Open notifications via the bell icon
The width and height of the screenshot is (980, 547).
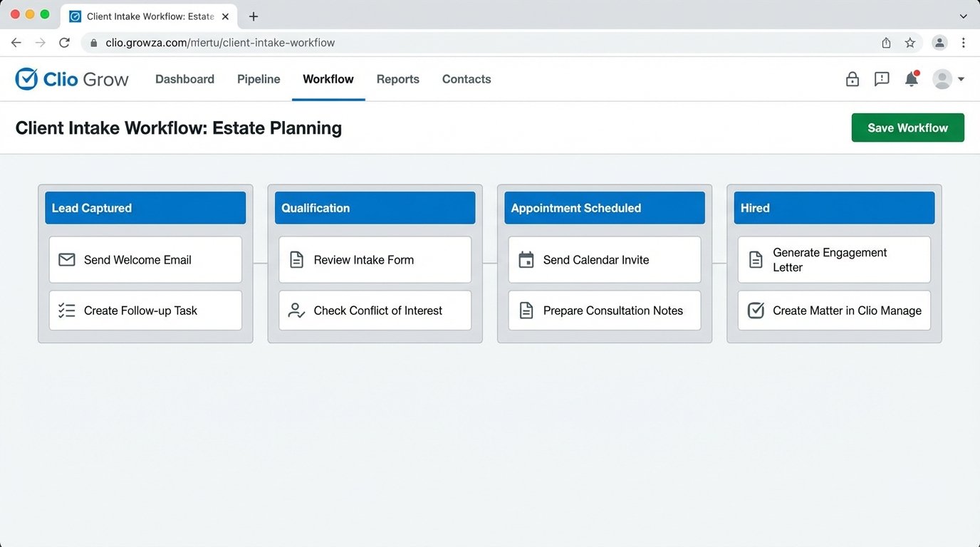(x=912, y=79)
